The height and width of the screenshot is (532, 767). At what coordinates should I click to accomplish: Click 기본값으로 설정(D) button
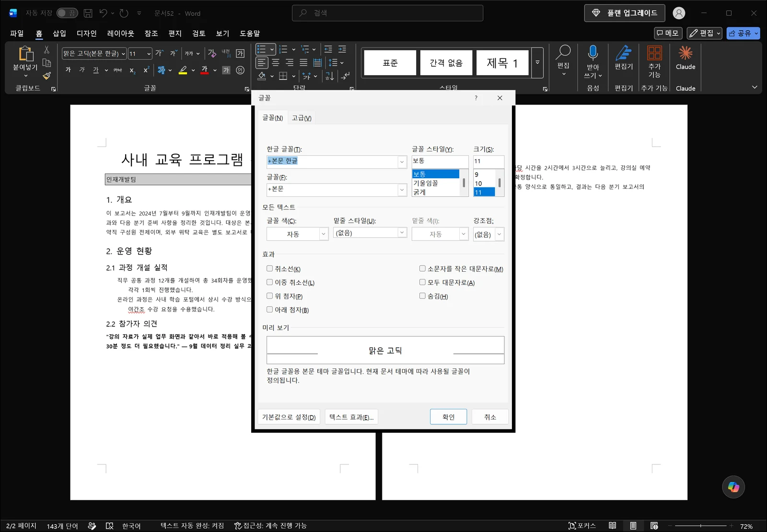pos(289,417)
